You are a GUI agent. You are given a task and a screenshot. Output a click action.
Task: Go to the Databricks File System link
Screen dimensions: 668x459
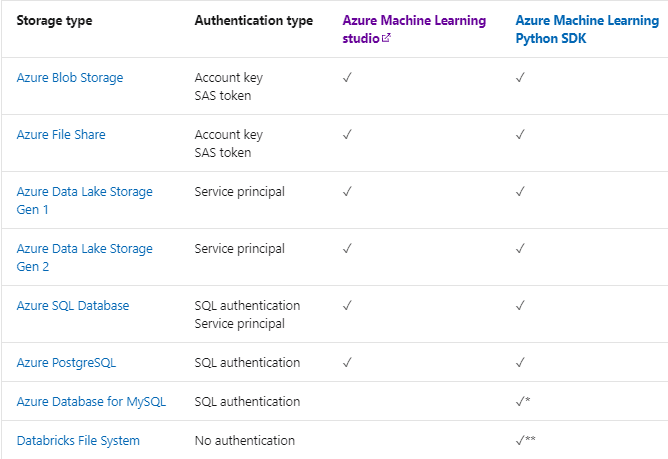pyautogui.click(x=78, y=440)
